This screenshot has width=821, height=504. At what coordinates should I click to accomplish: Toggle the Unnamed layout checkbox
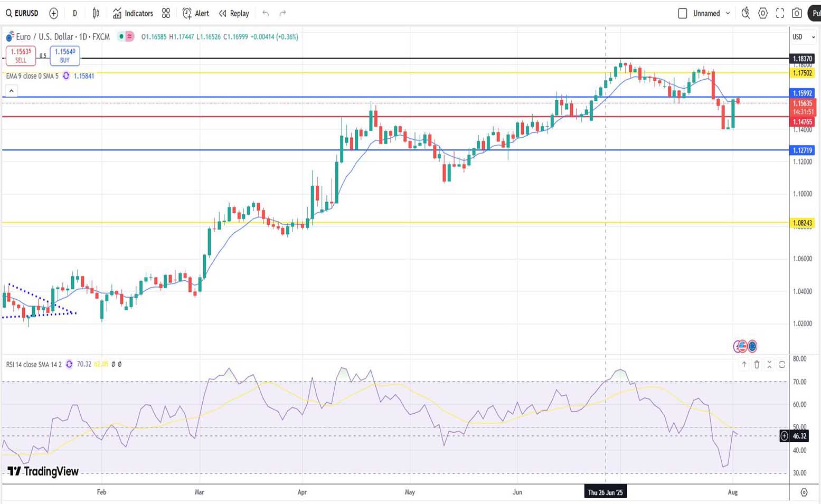click(x=682, y=13)
